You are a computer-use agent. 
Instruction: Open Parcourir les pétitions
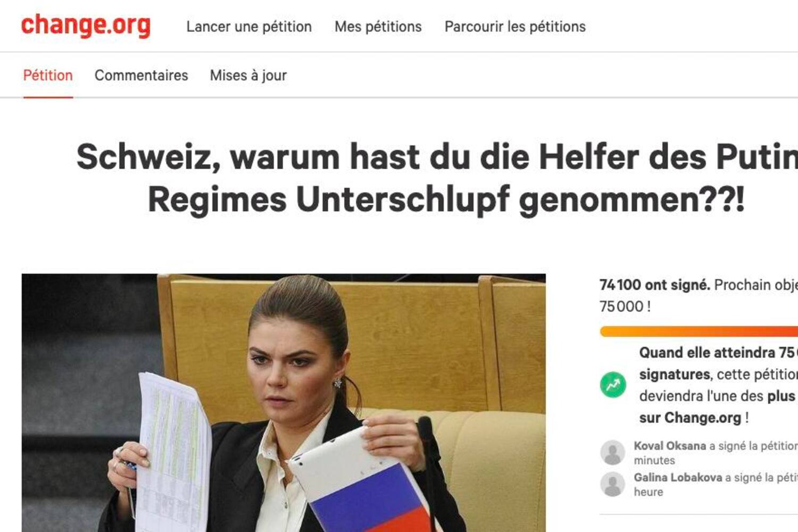pos(515,27)
